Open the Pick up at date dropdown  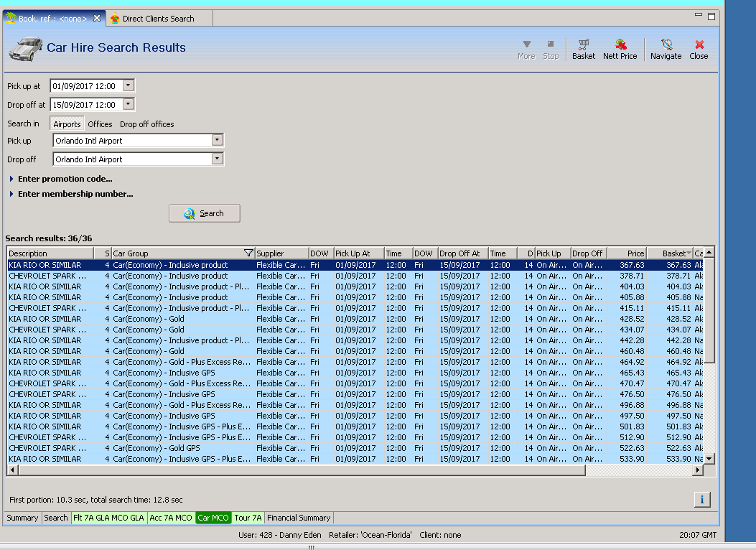coord(128,86)
